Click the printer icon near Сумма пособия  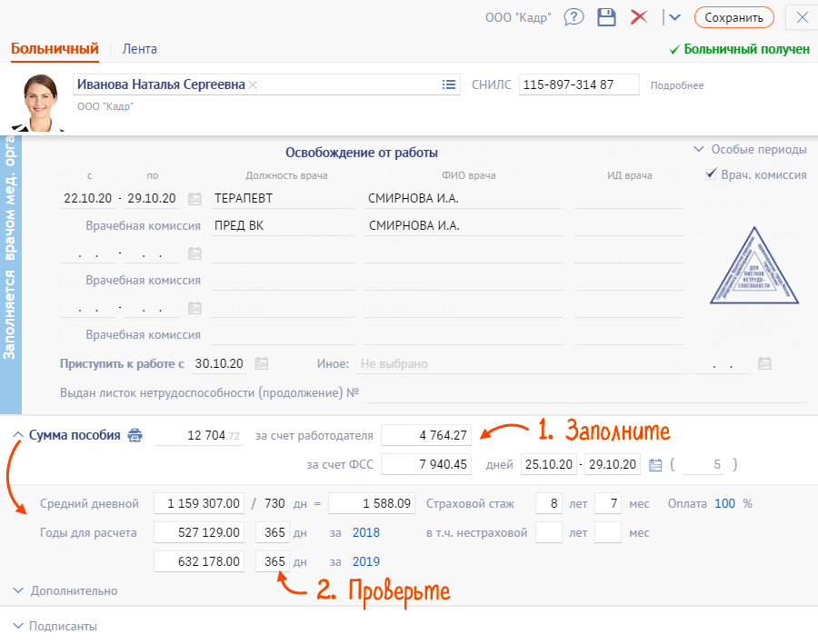point(135,435)
